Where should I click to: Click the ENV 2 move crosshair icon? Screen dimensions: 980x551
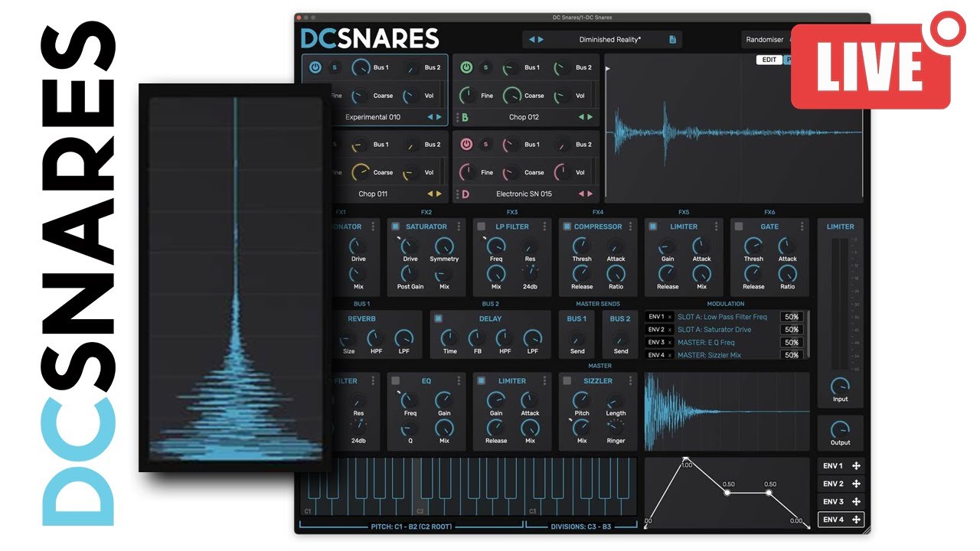coord(856,484)
